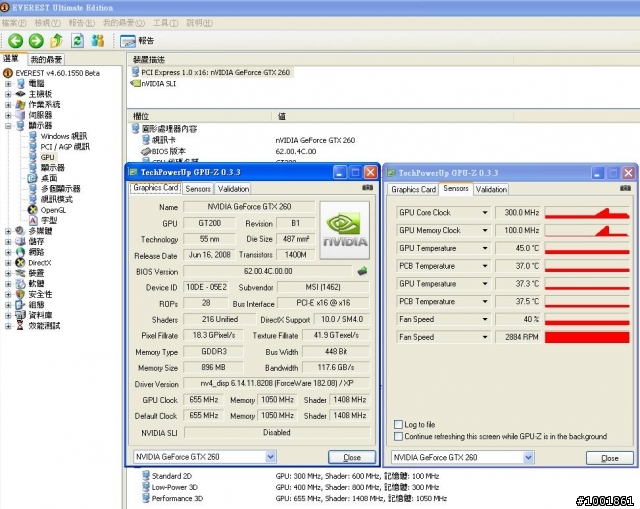Viewport: 640px width, 509px height.
Task: Select the 安全性 shield icon in the tree
Action: click(x=20, y=294)
